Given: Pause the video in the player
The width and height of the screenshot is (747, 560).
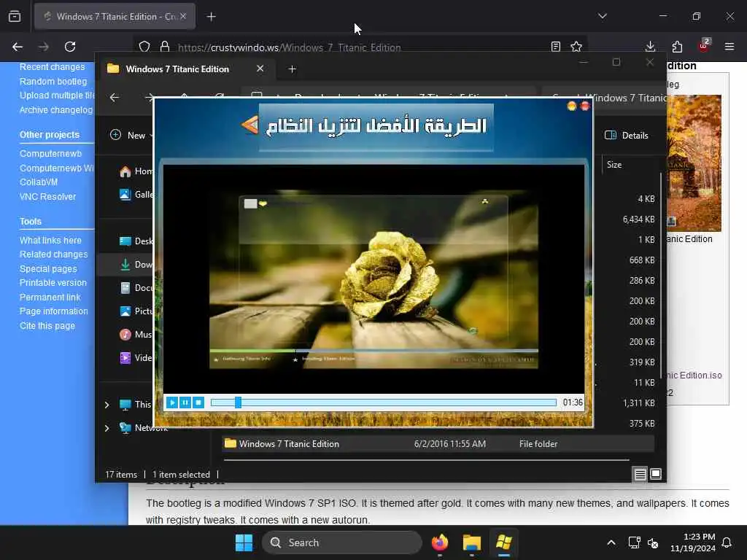Looking at the screenshot, I should tap(185, 402).
